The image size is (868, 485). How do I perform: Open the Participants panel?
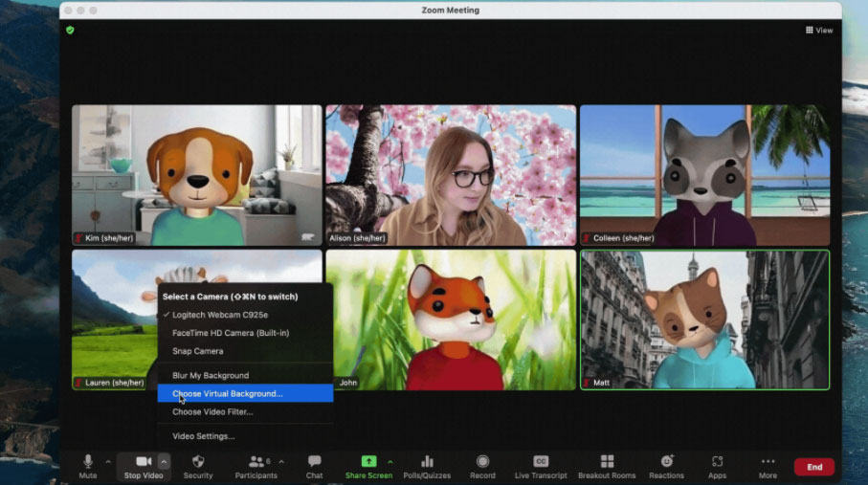tap(256, 462)
